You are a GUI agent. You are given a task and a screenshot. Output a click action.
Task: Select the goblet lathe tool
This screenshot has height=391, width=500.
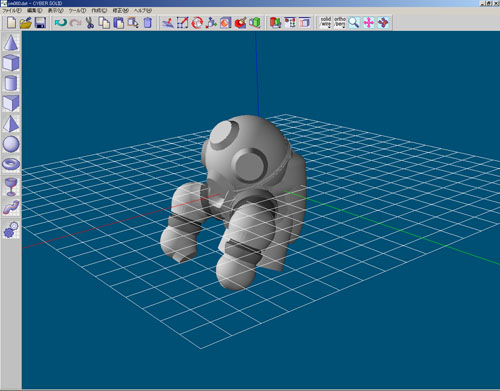[11, 186]
